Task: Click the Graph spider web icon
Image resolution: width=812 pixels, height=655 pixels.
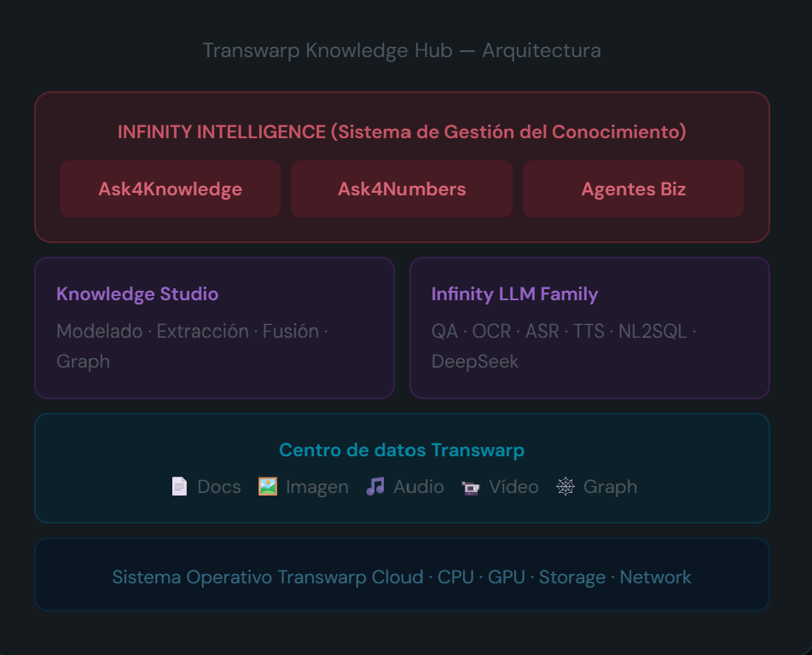Action: tap(565, 487)
